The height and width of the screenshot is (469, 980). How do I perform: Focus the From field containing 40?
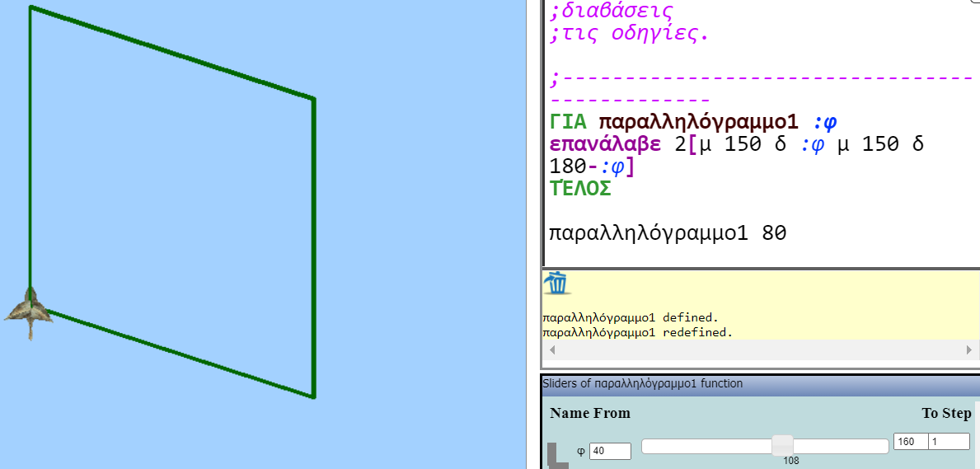(x=610, y=451)
